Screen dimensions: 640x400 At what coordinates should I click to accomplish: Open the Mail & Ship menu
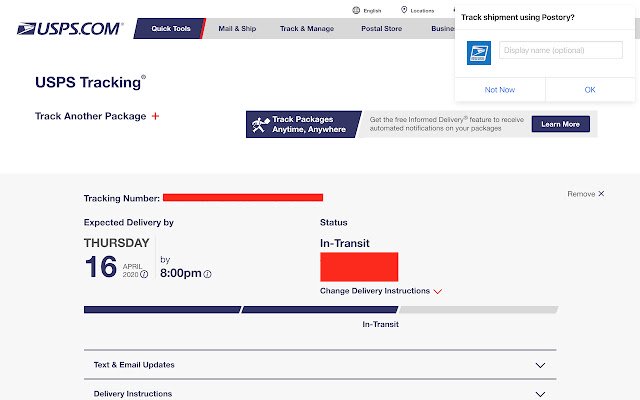point(237,29)
